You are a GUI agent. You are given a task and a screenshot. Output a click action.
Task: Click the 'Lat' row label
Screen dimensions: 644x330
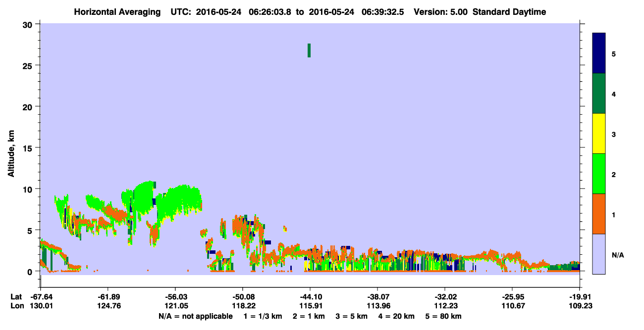[x=16, y=297]
